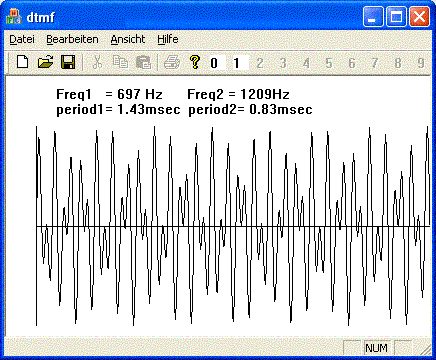This screenshot has height=360, width=436.
Task: Open the Hilfe menu
Action: 168,39
